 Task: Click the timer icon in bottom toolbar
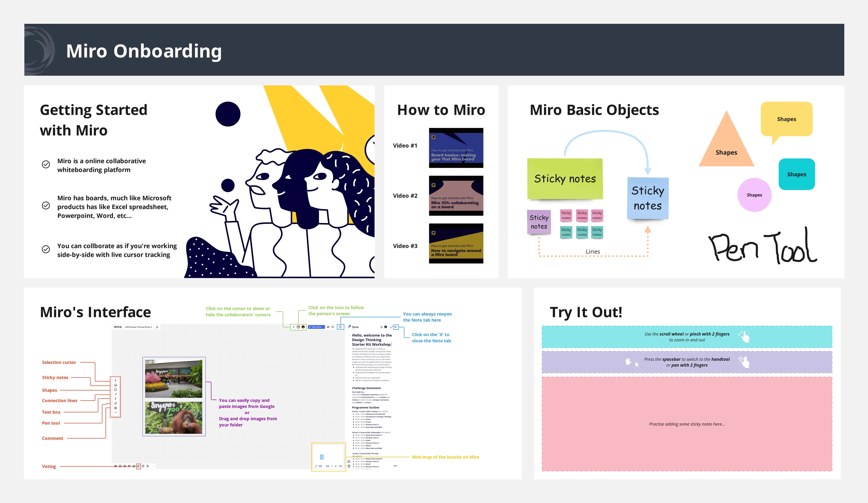(143, 466)
